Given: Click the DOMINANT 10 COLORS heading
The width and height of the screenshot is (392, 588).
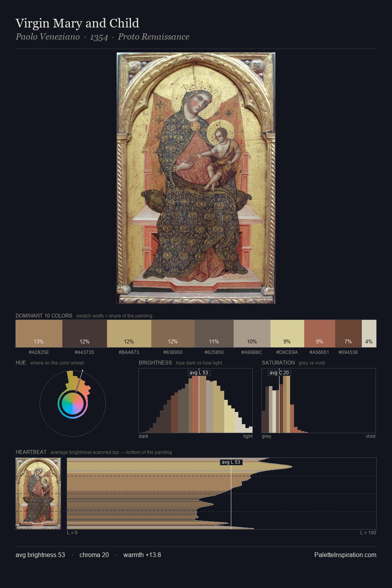Looking at the screenshot, I should [x=44, y=316].
